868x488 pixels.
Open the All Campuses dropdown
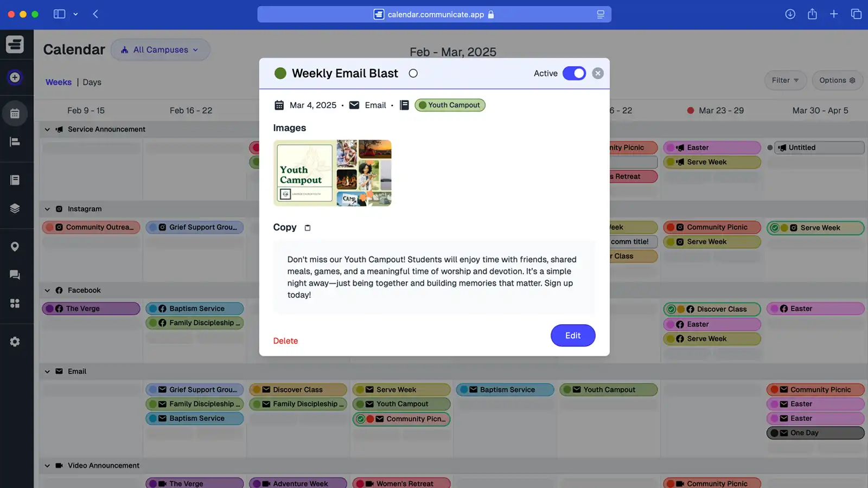point(160,49)
